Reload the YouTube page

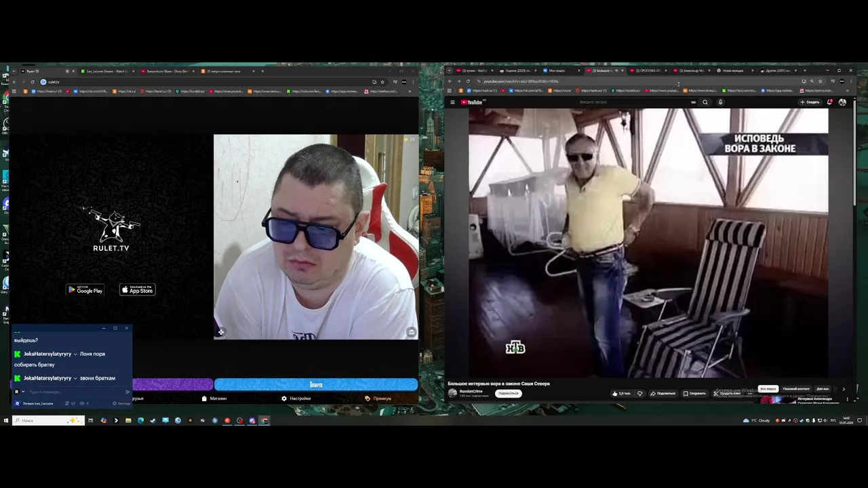pos(467,81)
